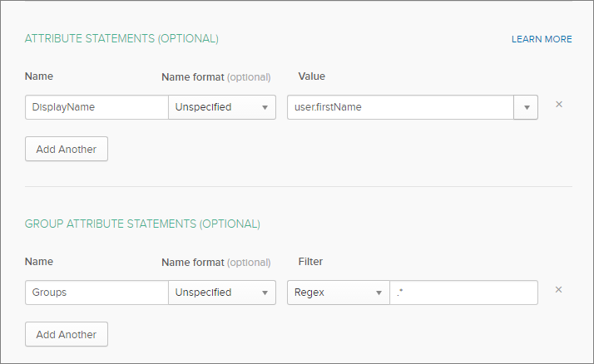Expand Name format dropdown for Groups
594x364 pixels.
click(x=222, y=293)
